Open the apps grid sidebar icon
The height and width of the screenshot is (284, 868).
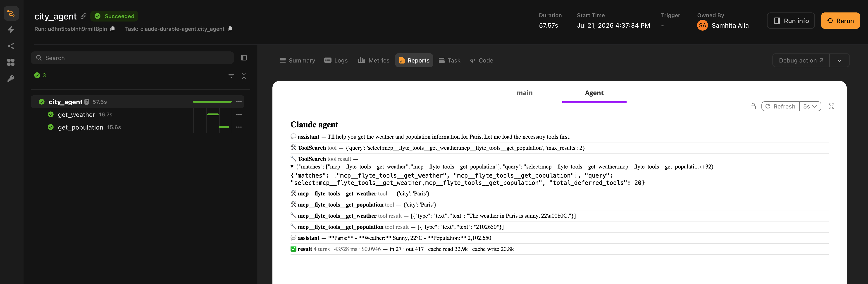click(x=11, y=63)
